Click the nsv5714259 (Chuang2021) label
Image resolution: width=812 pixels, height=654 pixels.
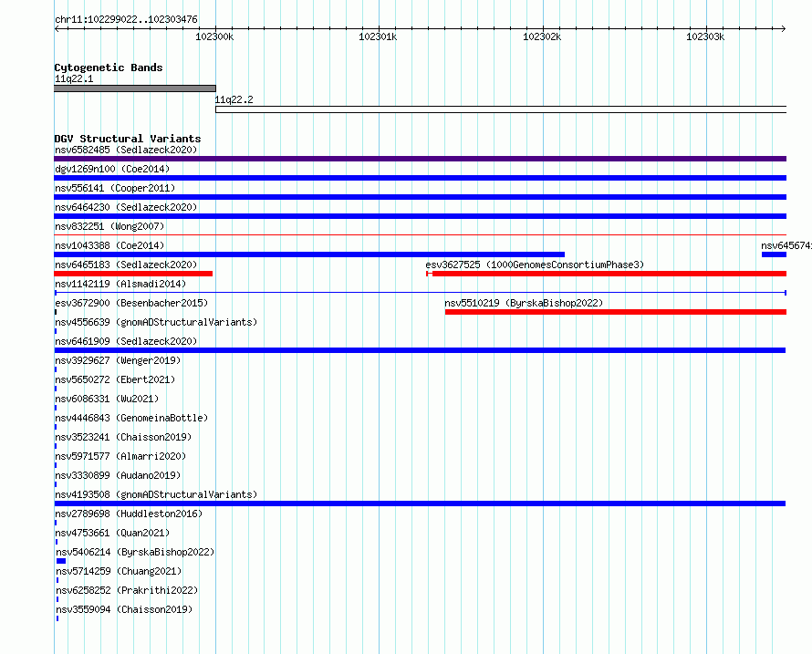coord(120,571)
